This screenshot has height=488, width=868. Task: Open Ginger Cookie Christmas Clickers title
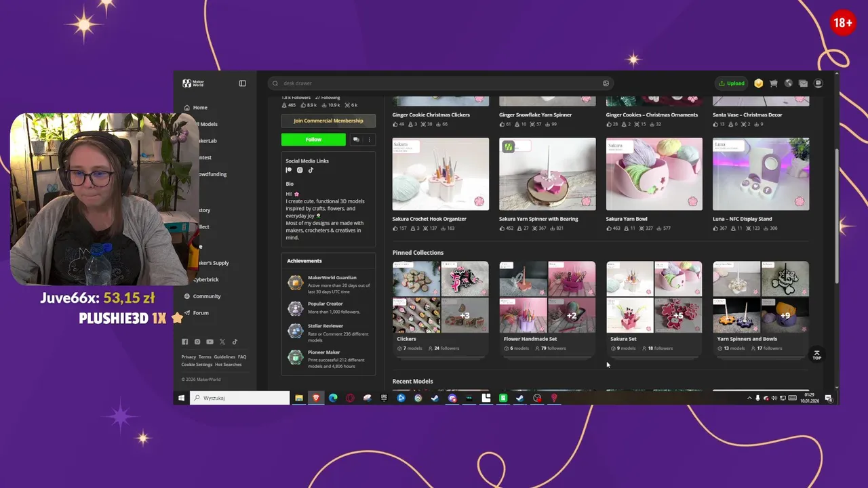pyautogui.click(x=431, y=115)
